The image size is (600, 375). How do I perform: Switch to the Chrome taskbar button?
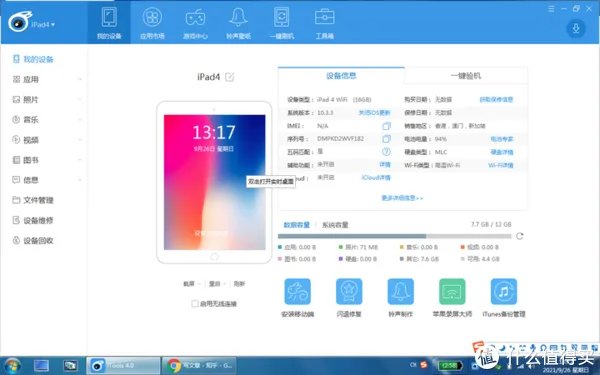click(199, 365)
